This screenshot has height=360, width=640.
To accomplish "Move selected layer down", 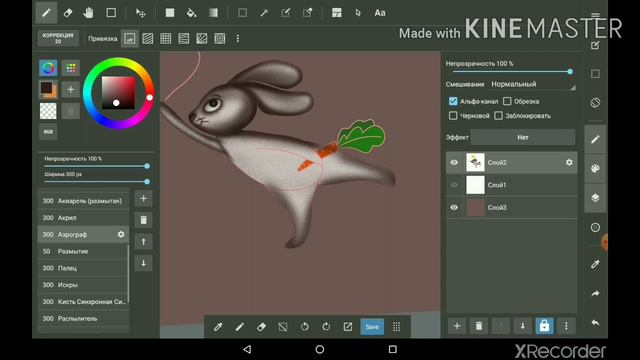I will tap(522, 326).
